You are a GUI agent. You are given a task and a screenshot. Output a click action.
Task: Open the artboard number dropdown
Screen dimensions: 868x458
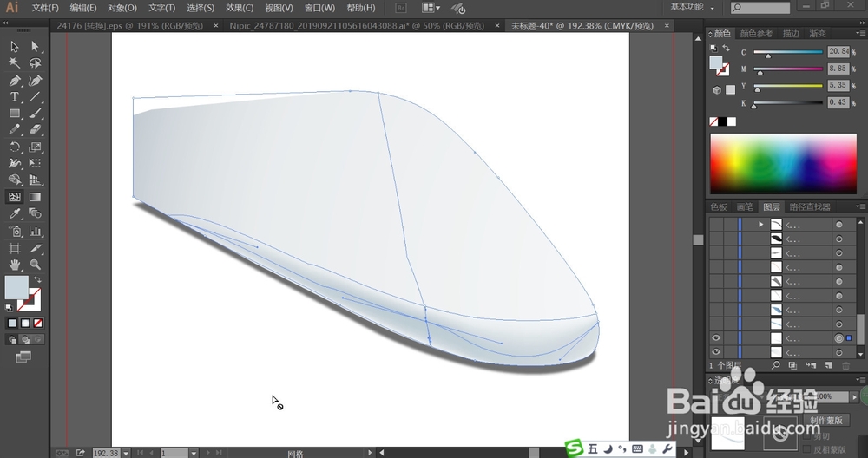tap(194, 453)
